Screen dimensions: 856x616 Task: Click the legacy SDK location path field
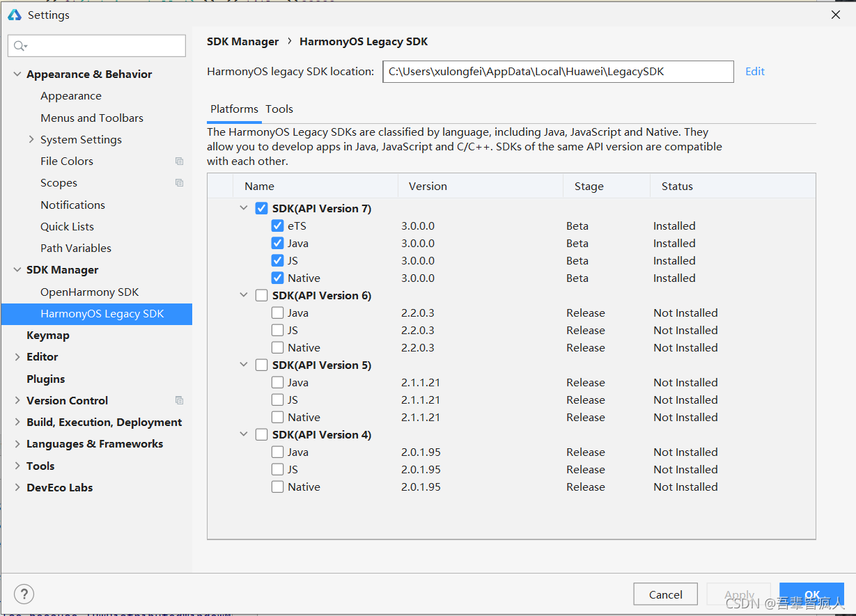tap(558, 72)
